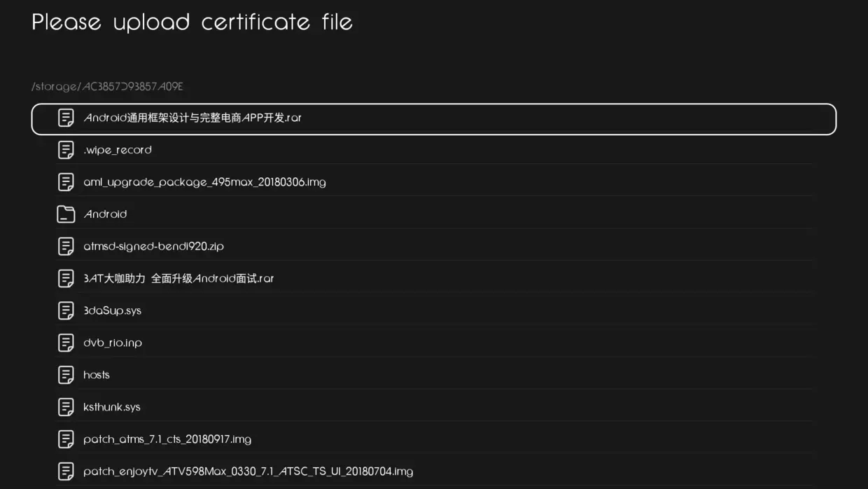Choose aml_upgrade_package_495max_20180306.img
This screenshot has width=868, height=489.
pos(434,182)
